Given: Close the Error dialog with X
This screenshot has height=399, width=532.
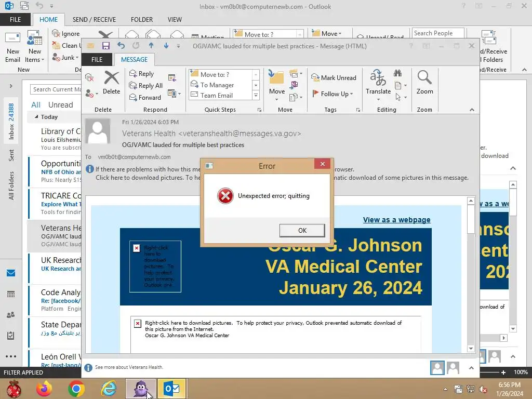Looking at the screenshot, I should pyautogui.click(x=322, y=164).
